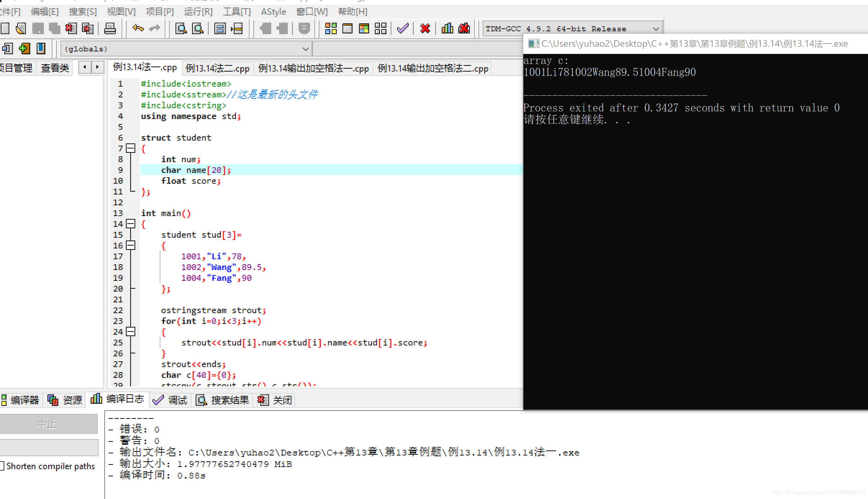The height and width of the screenshot is (499, 868).
Task: Click the New file icon in the toolbar
Action: pos(5,28)
